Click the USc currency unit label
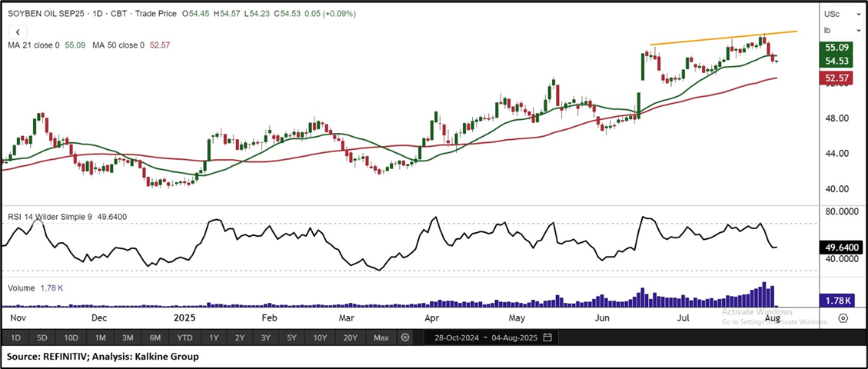This screenshot has width=868, height=369. (x=832, y=14)
